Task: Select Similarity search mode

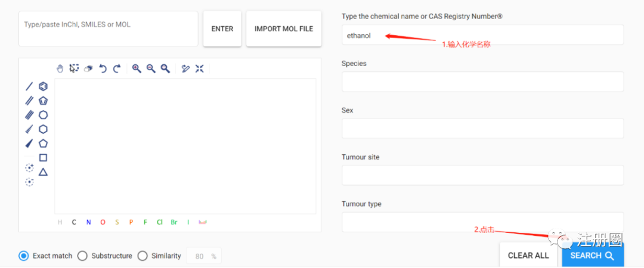Action: pyautogui.click(x=159, y=255)
